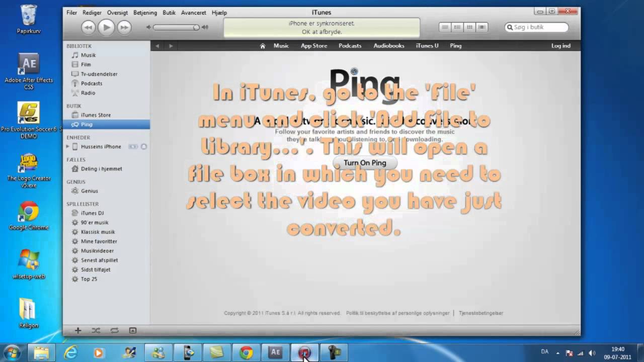Open the Butik menu
Image resolution: width=644 pixels, height=362 pixels.
pyautogui.click(x=169, y=13)
